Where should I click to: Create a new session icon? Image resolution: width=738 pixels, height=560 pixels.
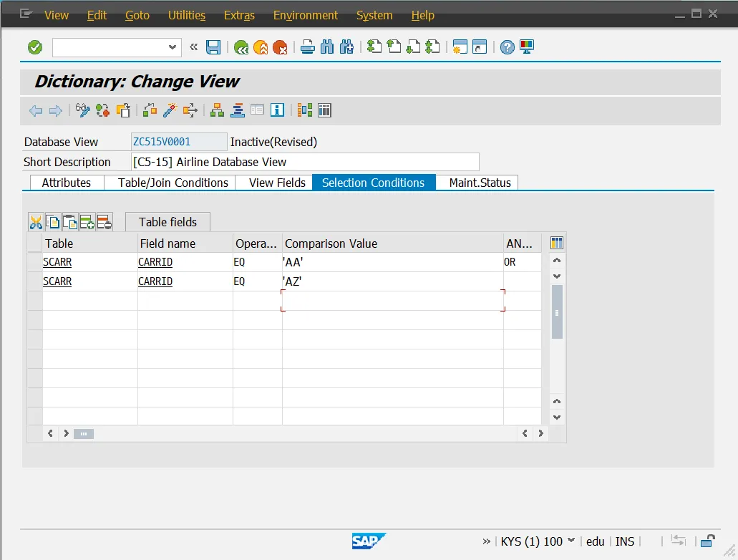click(x=460, y=47)
